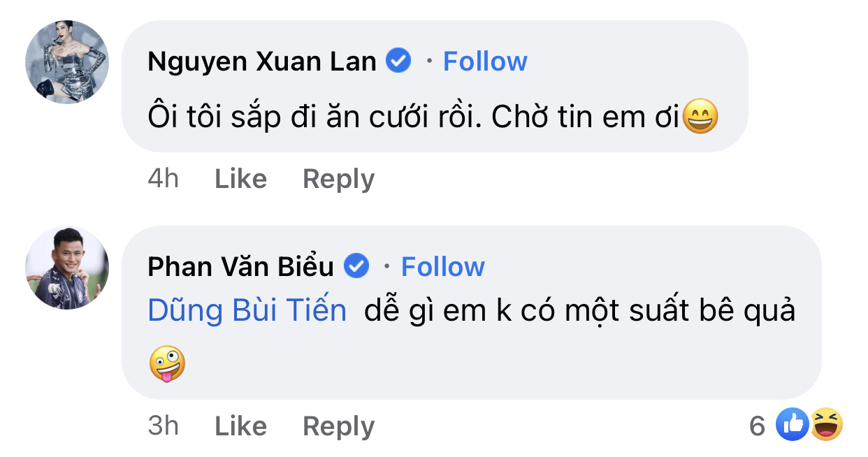
Task: Reply to Phan Văn Biểu's comment
Action: tap(338, 426)
